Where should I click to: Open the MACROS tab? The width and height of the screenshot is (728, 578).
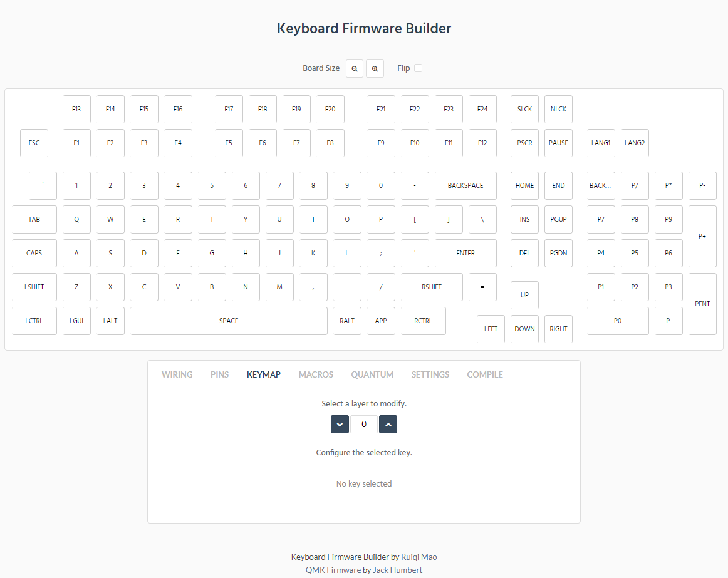click(316, 374)
